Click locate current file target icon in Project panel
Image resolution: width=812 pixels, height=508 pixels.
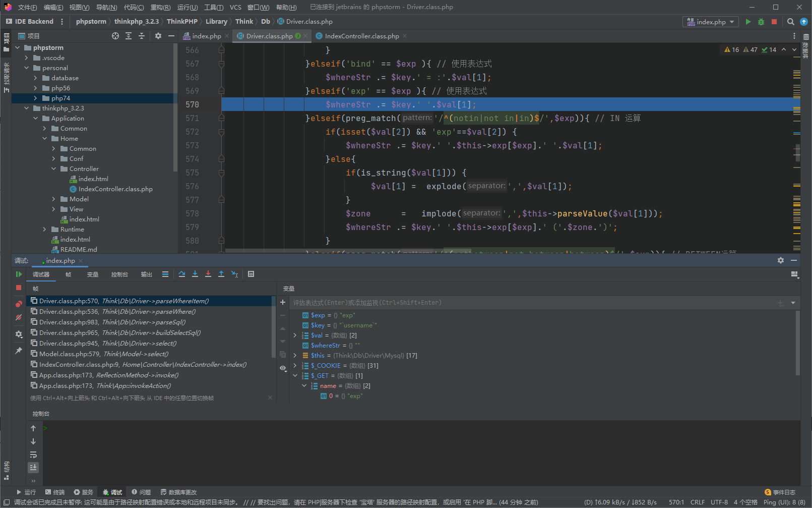click(115, 36)
